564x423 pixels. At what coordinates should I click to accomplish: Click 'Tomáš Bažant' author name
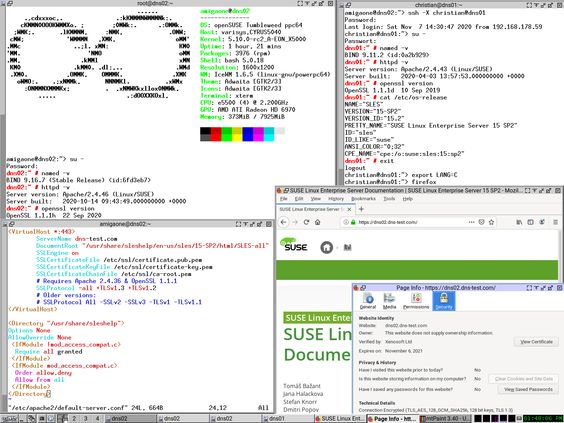[302, 386]
